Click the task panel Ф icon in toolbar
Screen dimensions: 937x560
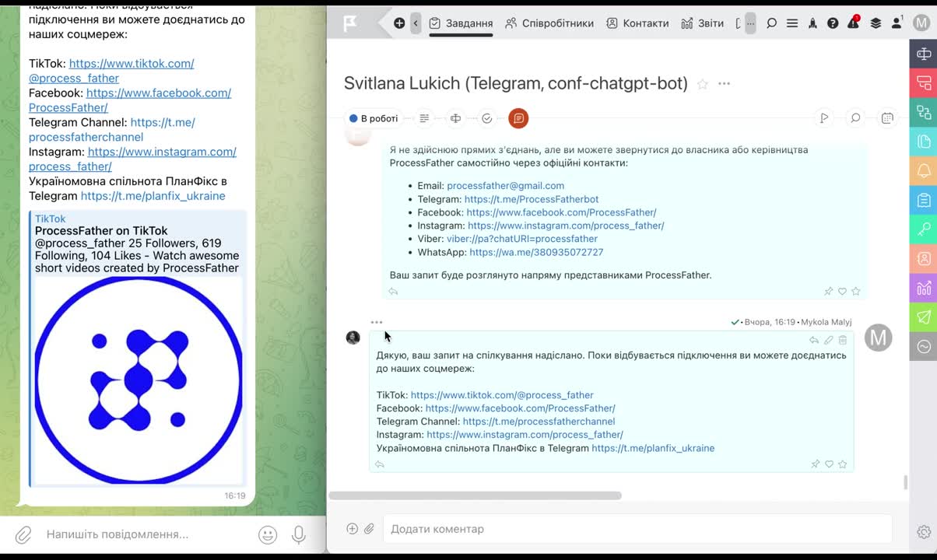(456, 118)
